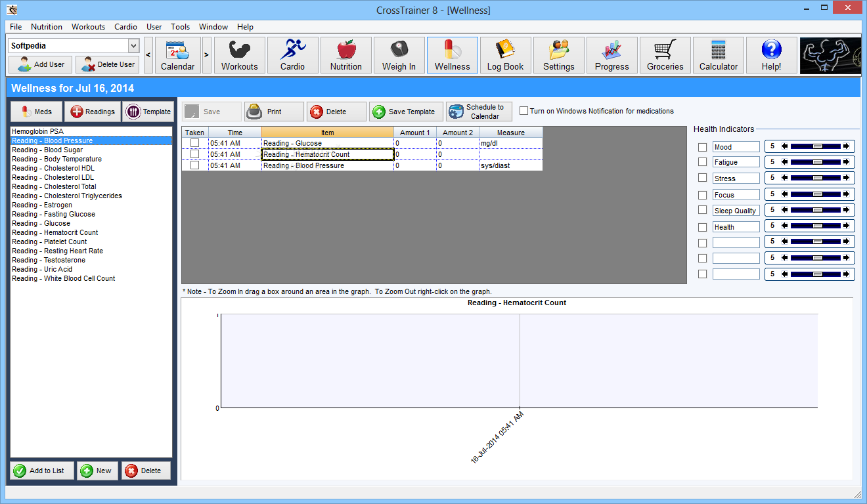
Task: Click the Measure column header
Action: click(x=511, y=133)
